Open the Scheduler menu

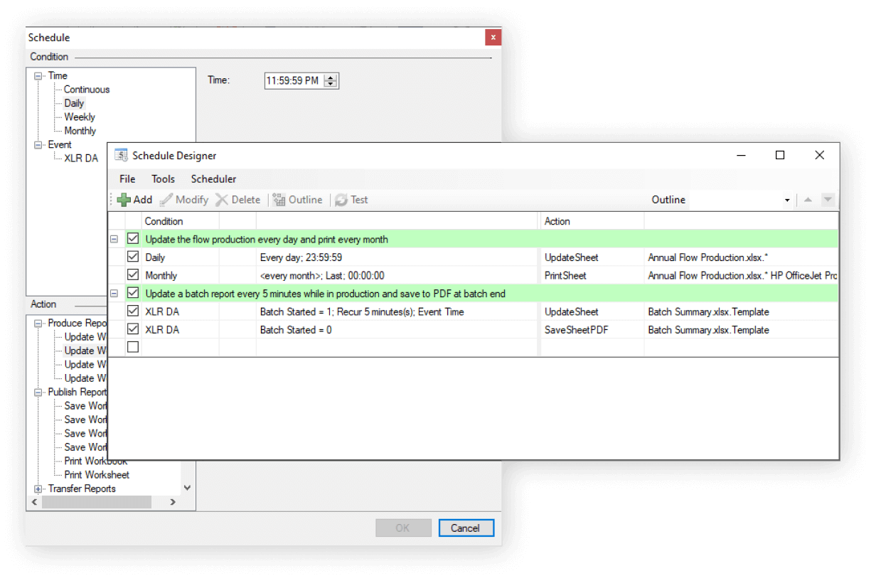(213, 179)
